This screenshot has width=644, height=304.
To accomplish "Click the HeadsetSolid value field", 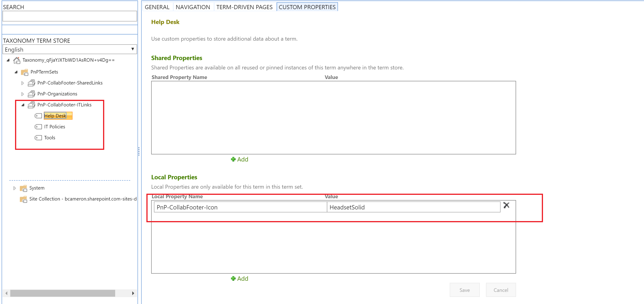I will coord(413,207).
